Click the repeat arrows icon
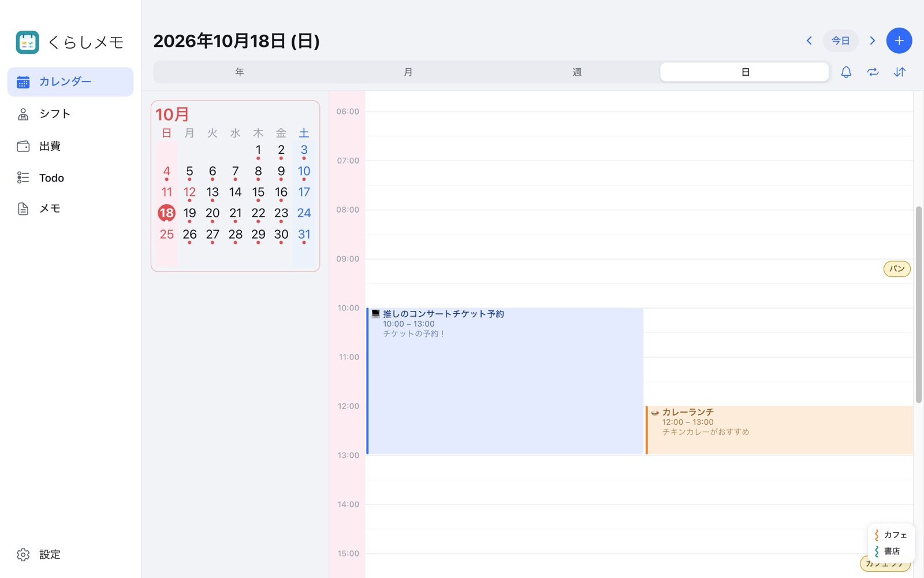 pos(873,72)
